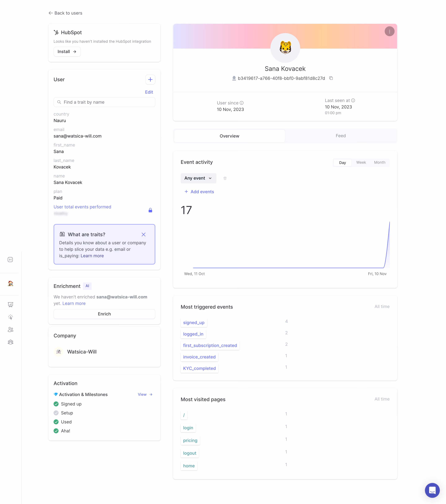Select Month granularity for event activity
This screenshot has width=446, height=504.
click(379, 162)
